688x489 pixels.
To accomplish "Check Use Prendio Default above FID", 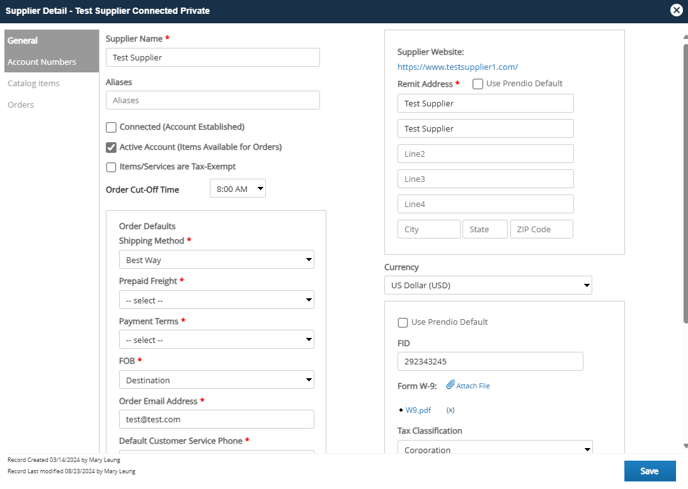I will [x=402, y=323].
